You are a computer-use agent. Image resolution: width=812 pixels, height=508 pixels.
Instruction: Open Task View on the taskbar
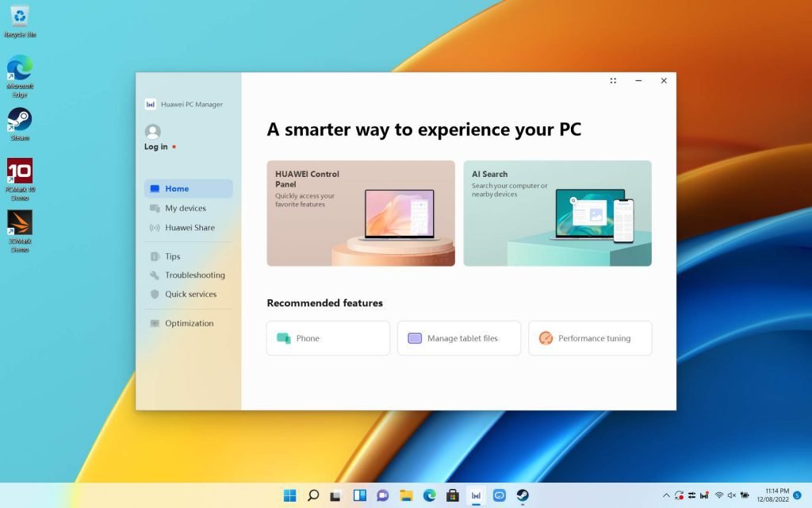click(x=335, y=495)
